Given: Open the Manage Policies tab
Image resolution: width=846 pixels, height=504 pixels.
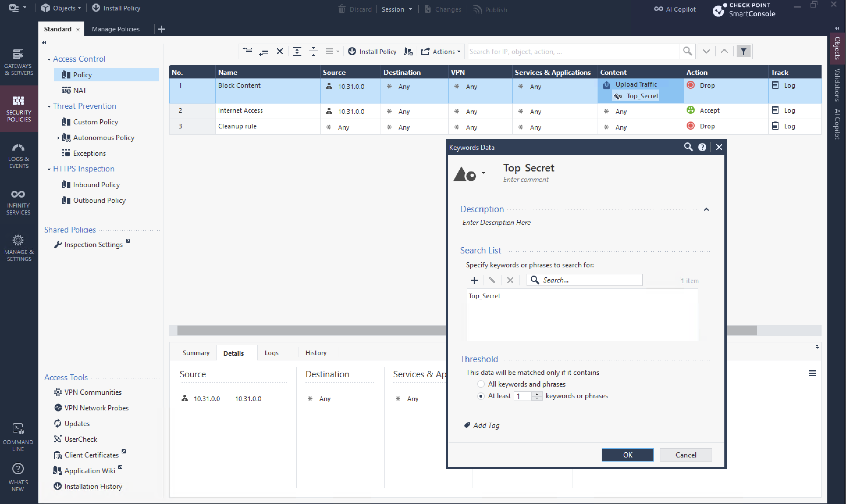Looking at the screenshot, I should pos(115,29).
